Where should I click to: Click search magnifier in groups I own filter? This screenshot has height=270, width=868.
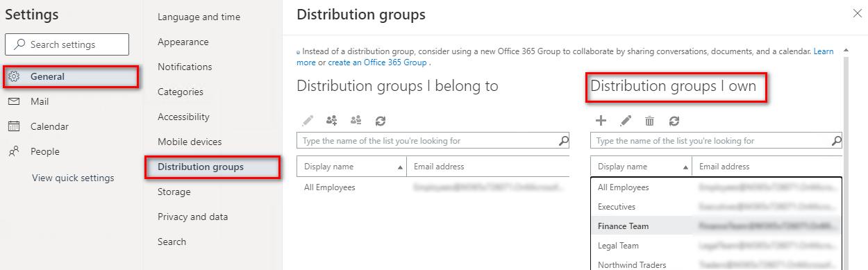tap(837, 140)
